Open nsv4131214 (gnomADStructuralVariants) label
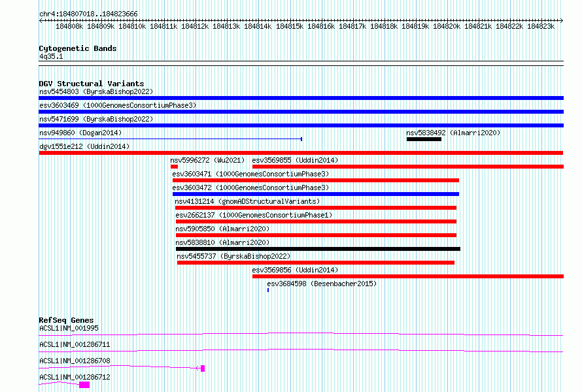582x392 pixels. 247,201
